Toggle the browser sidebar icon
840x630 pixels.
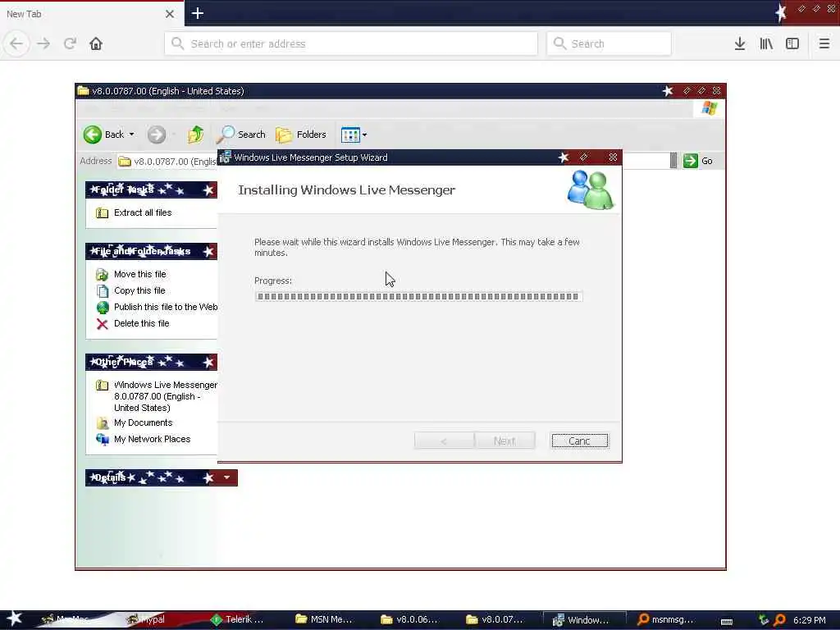tap(792, 43)
